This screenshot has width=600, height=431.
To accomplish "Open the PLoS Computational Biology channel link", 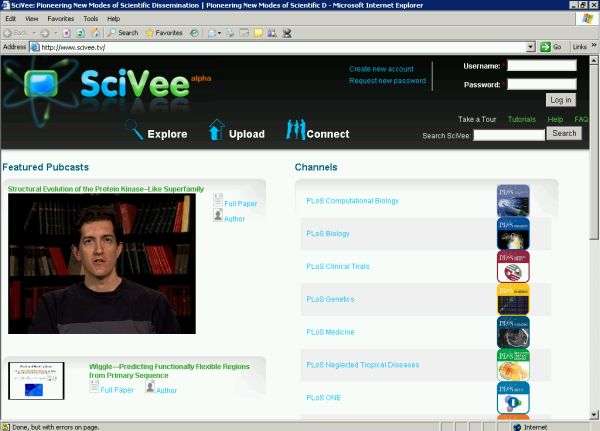I will [x=352, y=201].
